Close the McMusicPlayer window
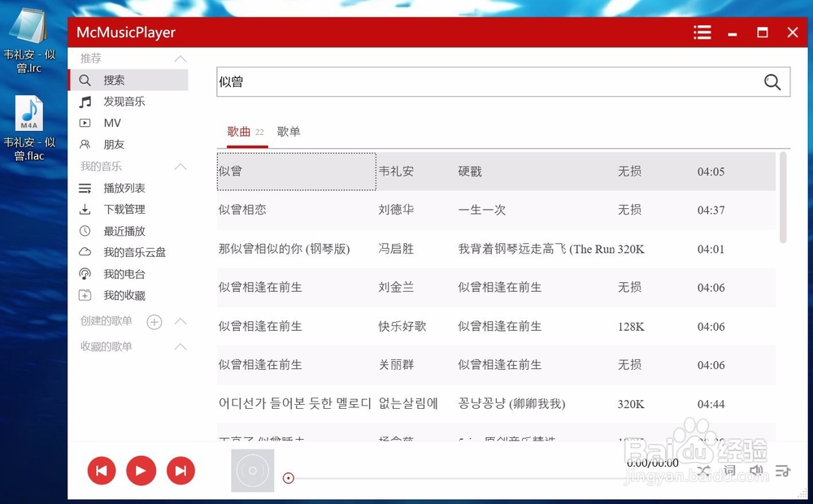Viewport: 813px width, 504px height. tap(792, 33)
